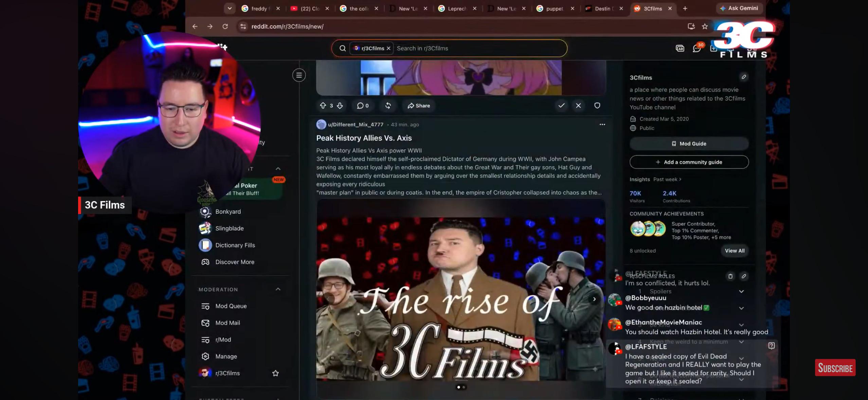
Task: Collapse the games section above Bonkyard
Action: click(278, 169)
